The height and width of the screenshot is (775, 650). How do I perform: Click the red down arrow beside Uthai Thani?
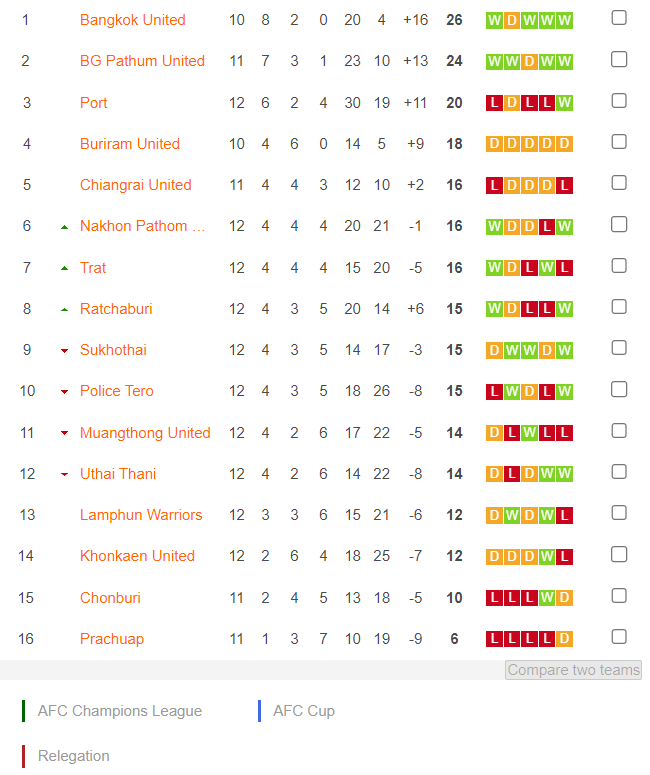pyautogui.click(x=64, y=474)
